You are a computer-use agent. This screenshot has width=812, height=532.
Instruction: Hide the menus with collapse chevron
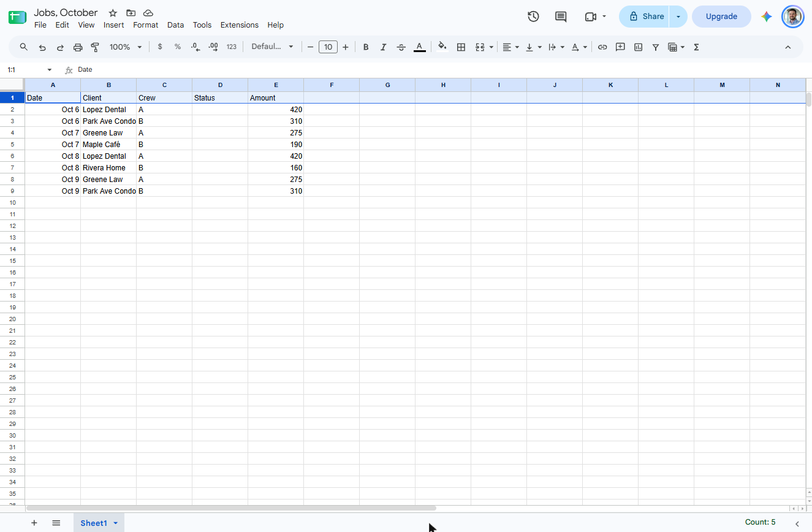coord(788,47)
